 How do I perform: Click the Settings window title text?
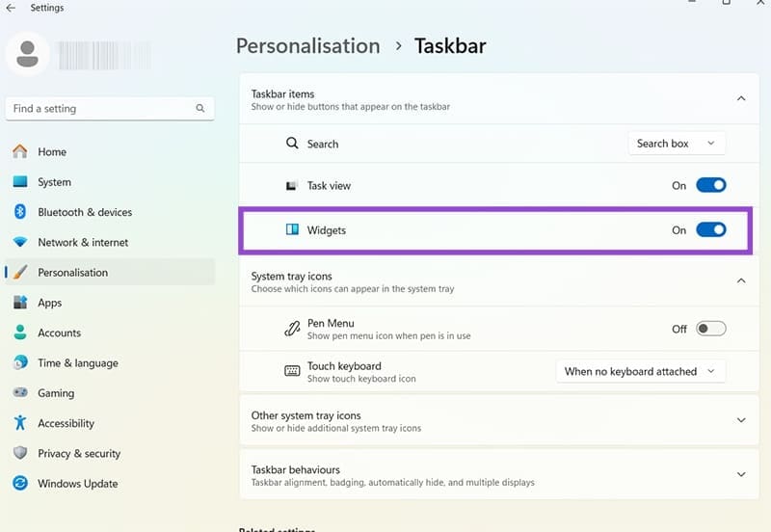coord(47,8)
